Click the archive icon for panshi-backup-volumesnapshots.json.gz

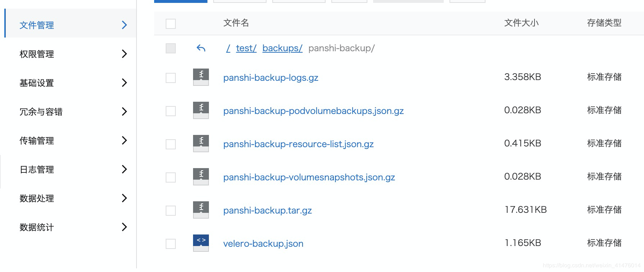click(x=201, y=177)
